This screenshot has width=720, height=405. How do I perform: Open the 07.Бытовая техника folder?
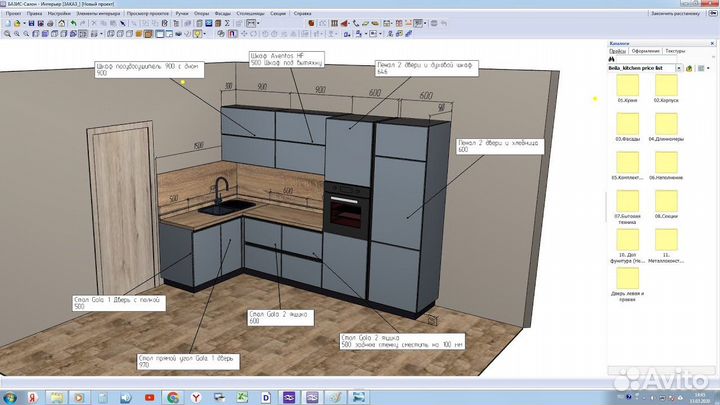pyautogui.click(x=630, y=199)
